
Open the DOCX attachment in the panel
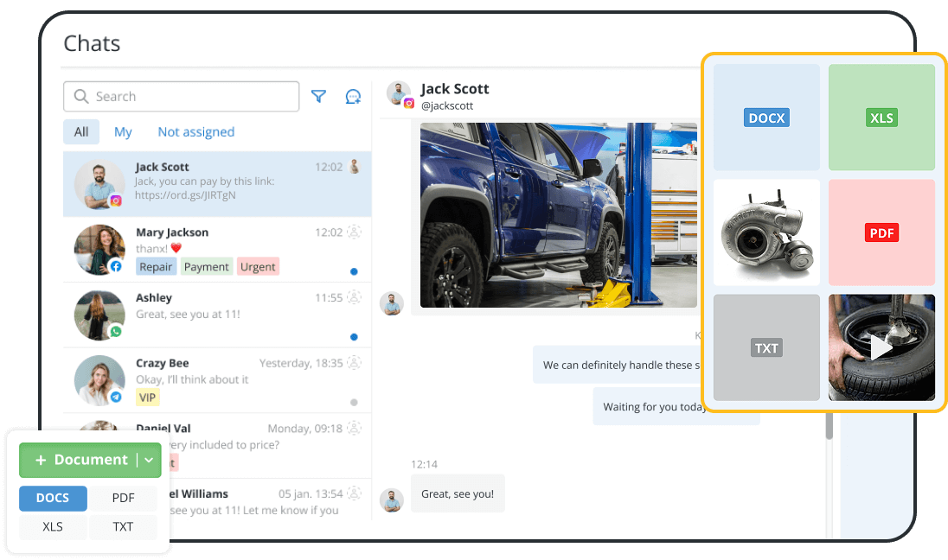tap(766, 118)
